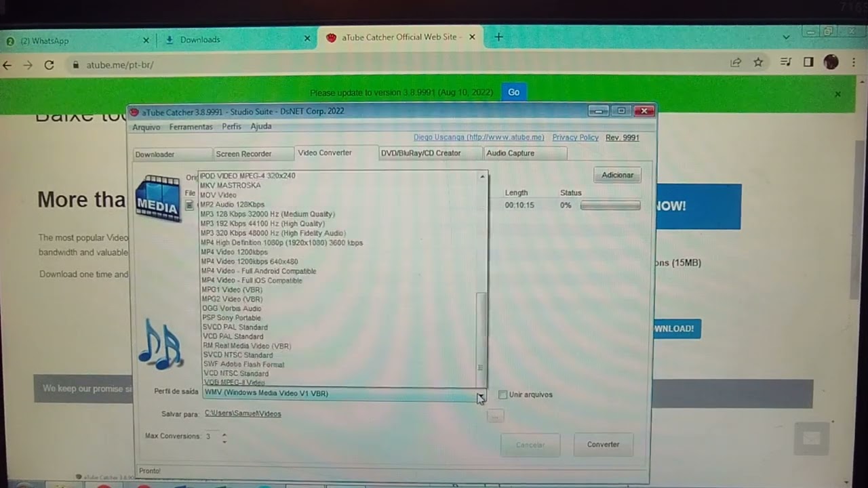The width and height of the screenshot is (868, 488).
Task: Switch to the Screen Recorder tab
Action: tap(253, 154)
